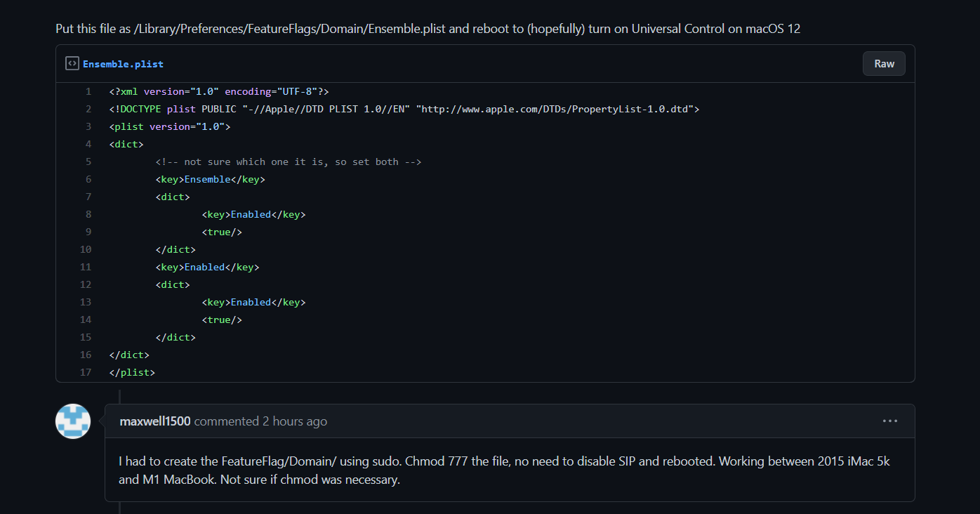Screen dimensions: 980x514
Task: Select line number 17 beside closing plist tag
Action: point(86,372)
